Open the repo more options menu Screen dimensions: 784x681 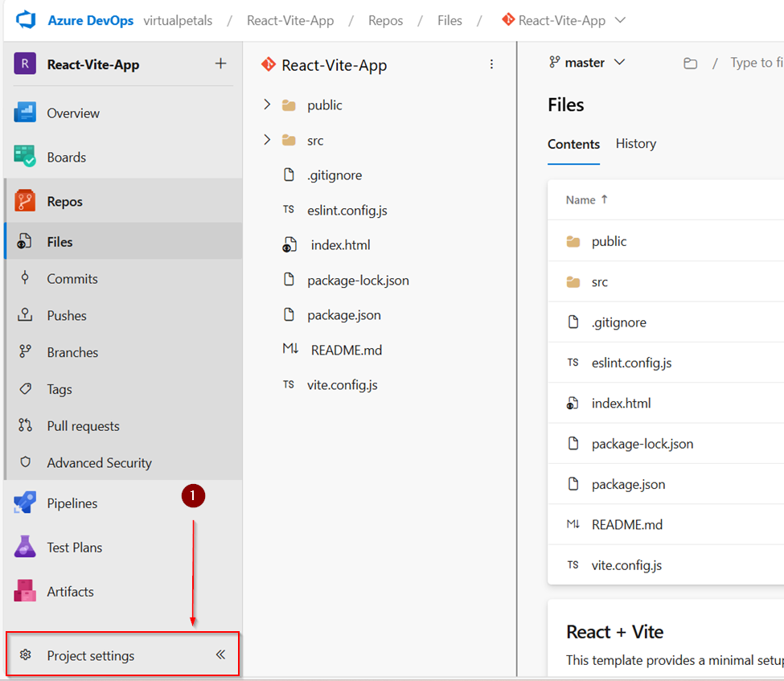(x=491, y=64)
